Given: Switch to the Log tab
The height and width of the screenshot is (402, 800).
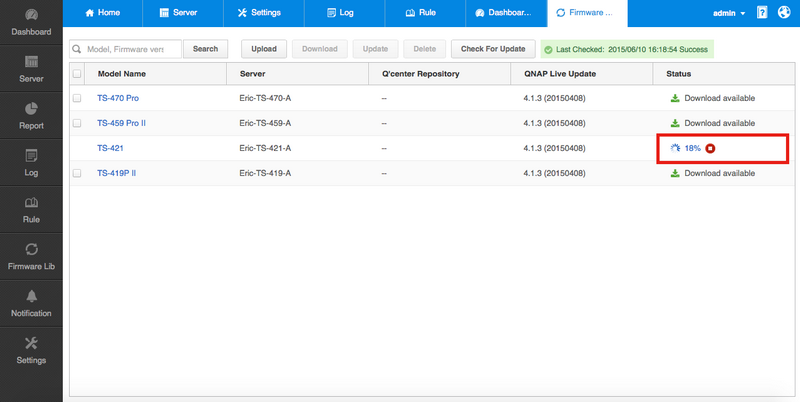Looking at the screenshot, I should (344, 13).
